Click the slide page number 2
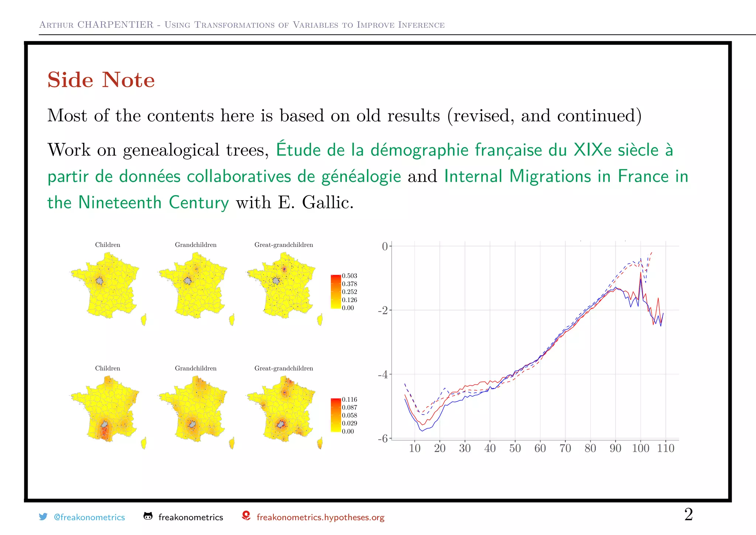The height and width of the screenshot is (535, 756). click(x=688, y=514)
